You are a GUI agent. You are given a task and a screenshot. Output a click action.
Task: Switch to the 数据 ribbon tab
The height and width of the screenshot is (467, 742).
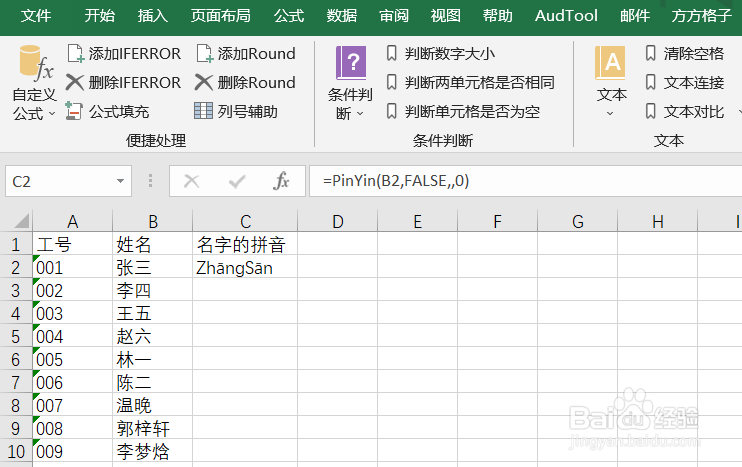tap(342, 16)
